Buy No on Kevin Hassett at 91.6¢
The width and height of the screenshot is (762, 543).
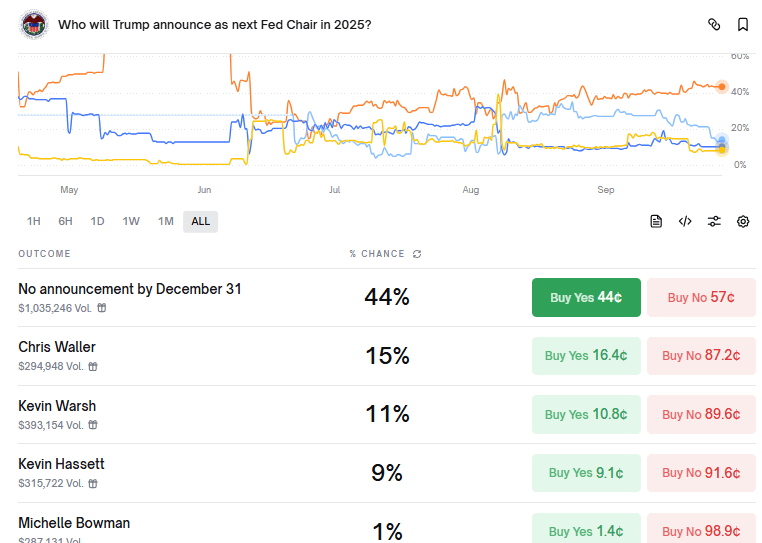coord(701,472)
